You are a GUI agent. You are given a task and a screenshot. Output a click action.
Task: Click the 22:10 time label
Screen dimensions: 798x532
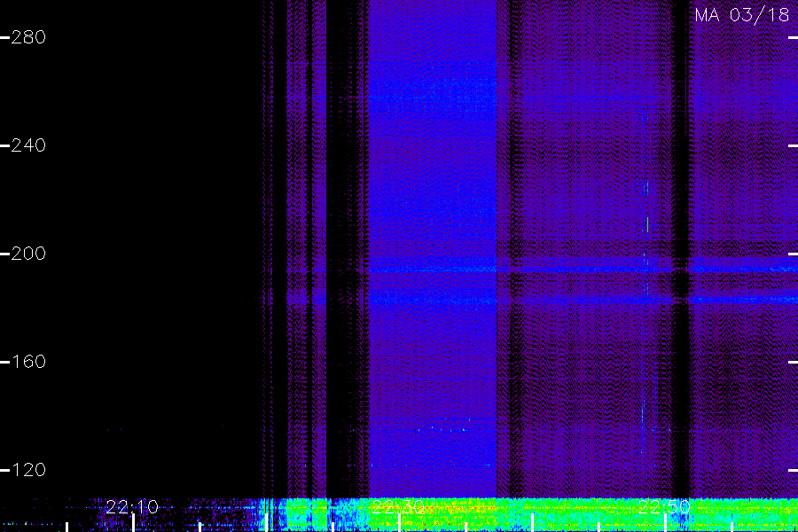coord(132,507)
